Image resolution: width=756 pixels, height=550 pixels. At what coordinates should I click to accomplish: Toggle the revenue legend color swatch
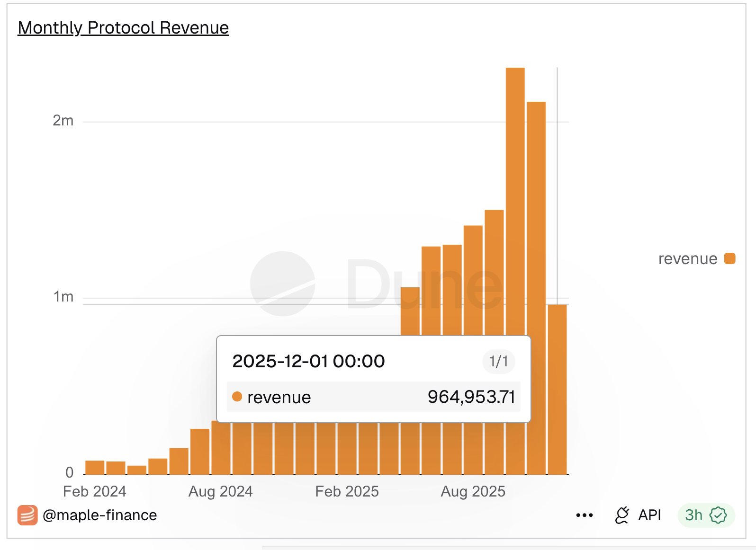[x=730, y=258]
